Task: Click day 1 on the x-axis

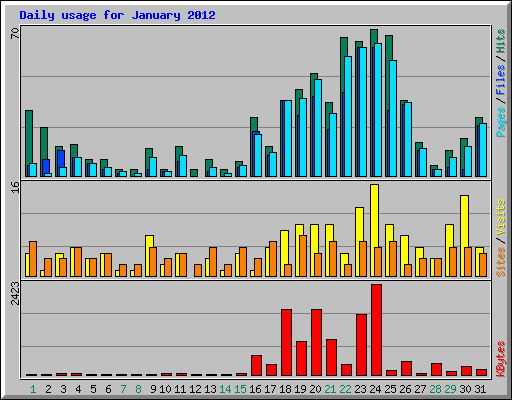Action: point(33,389)
